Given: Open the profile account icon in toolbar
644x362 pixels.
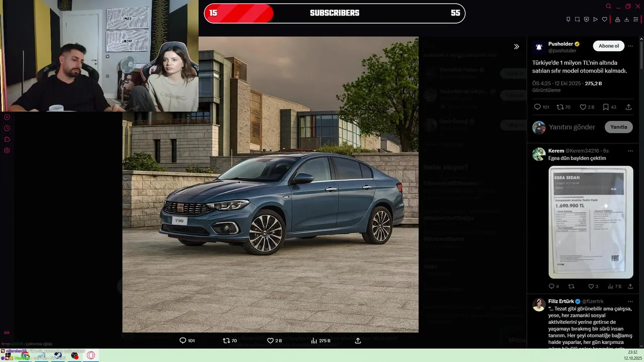Looking at the screenshot, I should pos(618,20).
